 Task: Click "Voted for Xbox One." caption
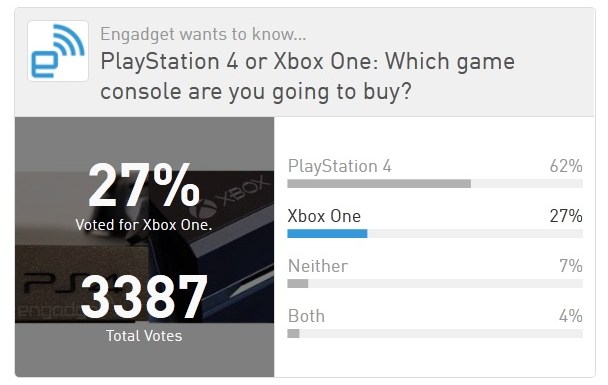[x=144, y=225]
